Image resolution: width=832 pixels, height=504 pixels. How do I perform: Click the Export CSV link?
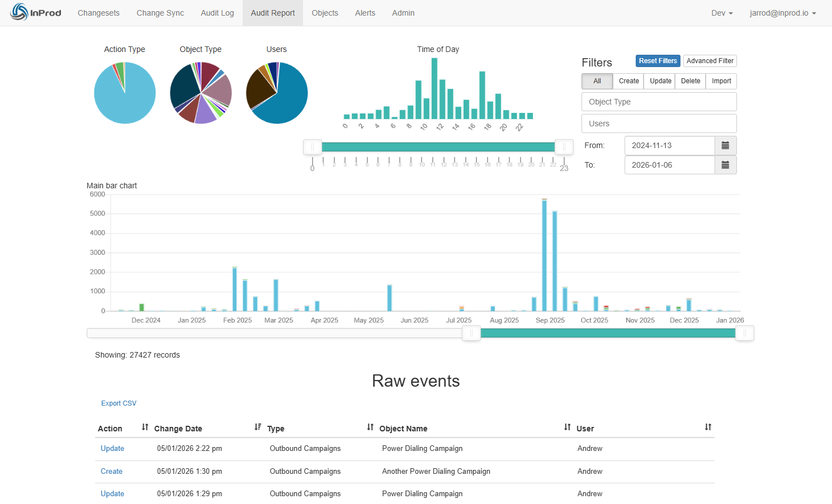pyautogui.click(x=119, y=403)
